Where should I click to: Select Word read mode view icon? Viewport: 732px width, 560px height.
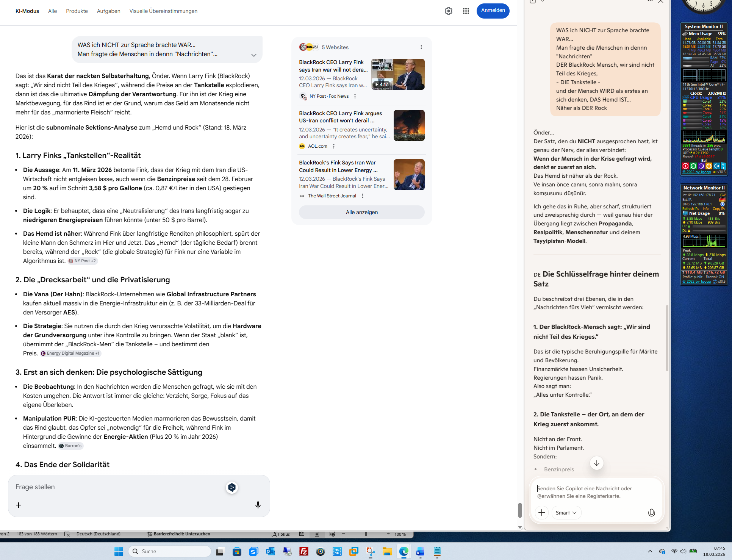[x=302, y=534]
